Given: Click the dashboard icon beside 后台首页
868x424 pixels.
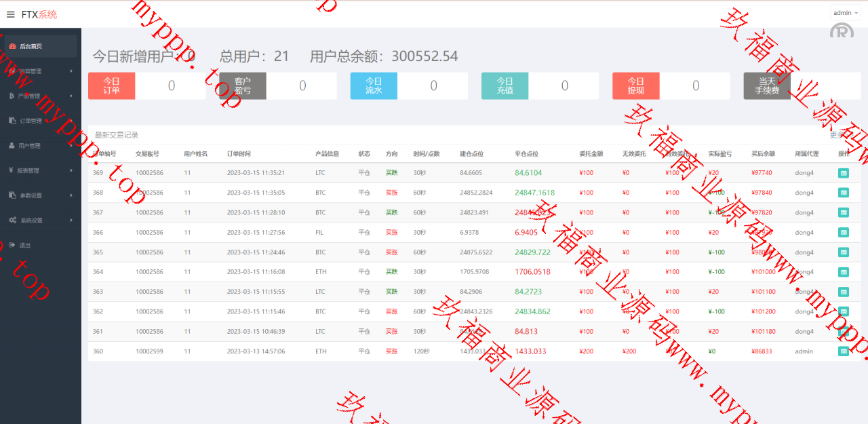Looking at the screenshot, I should tap(12, 46).
